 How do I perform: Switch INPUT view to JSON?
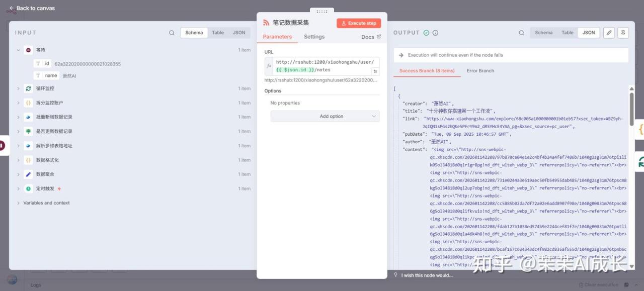(239, 33)
